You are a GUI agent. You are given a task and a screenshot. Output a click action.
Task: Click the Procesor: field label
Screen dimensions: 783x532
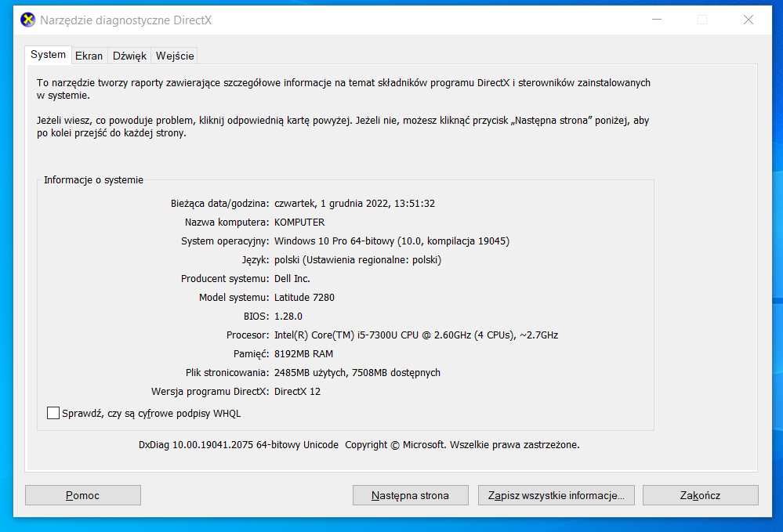[x=247, y=335]
